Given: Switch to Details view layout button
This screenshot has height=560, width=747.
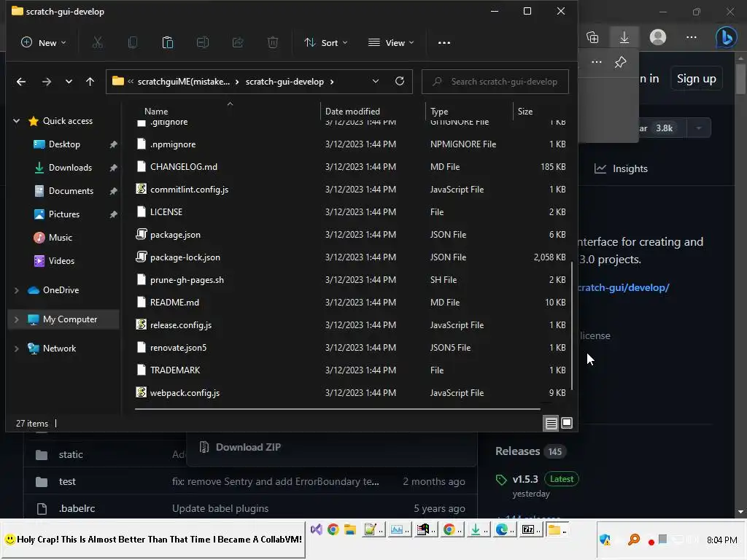Looking at the screenshot, I should pyautogui.click(x=551, y=424).
